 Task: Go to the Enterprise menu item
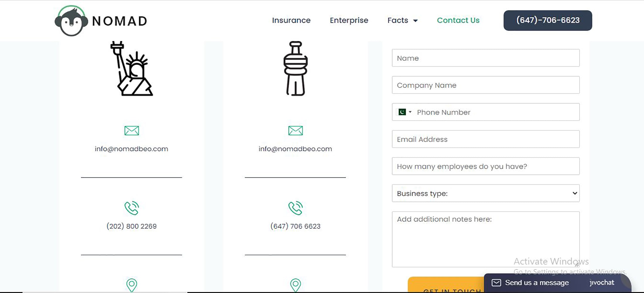(x=349, y=21)
